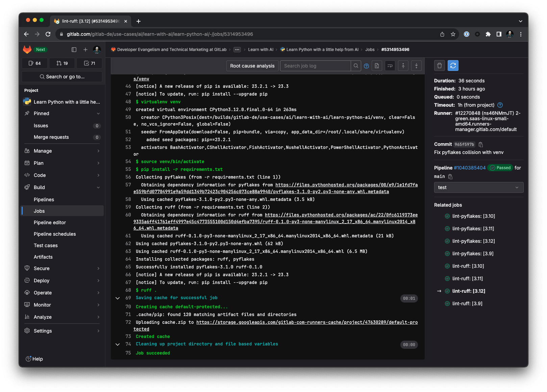
Task: Click the GitLab tanuki logo
Action: [27, 50]
